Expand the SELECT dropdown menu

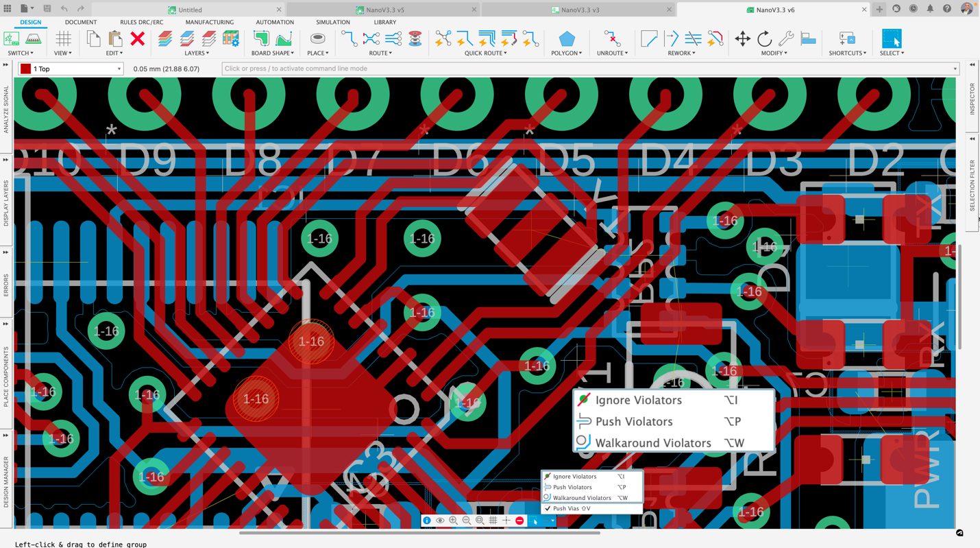click(x=892, y=53)
